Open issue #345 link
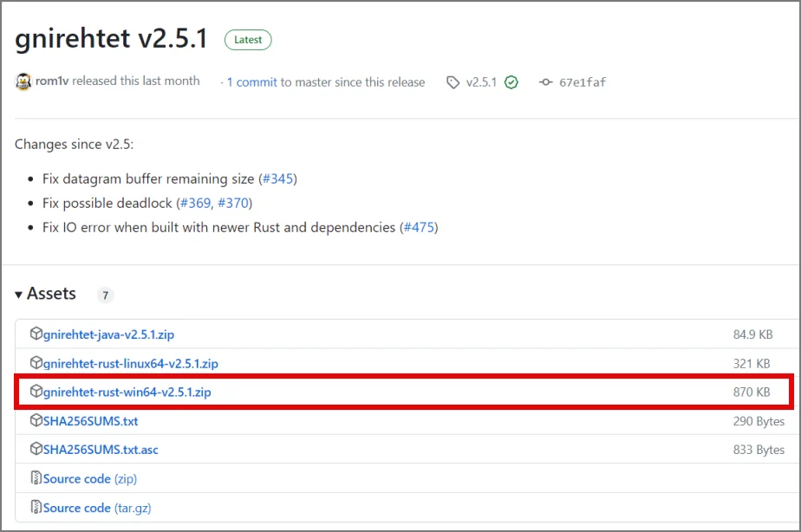 (278, 178)
